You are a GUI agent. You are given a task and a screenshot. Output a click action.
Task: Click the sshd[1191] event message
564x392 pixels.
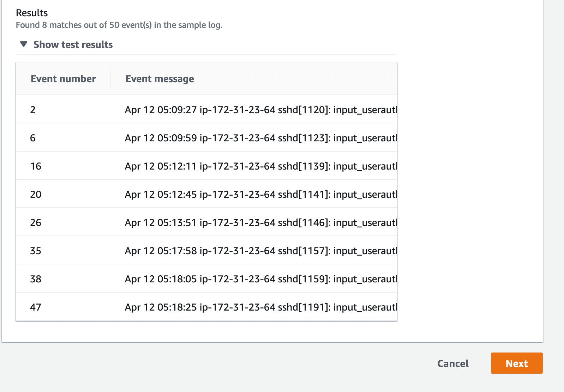coord(260,307)
